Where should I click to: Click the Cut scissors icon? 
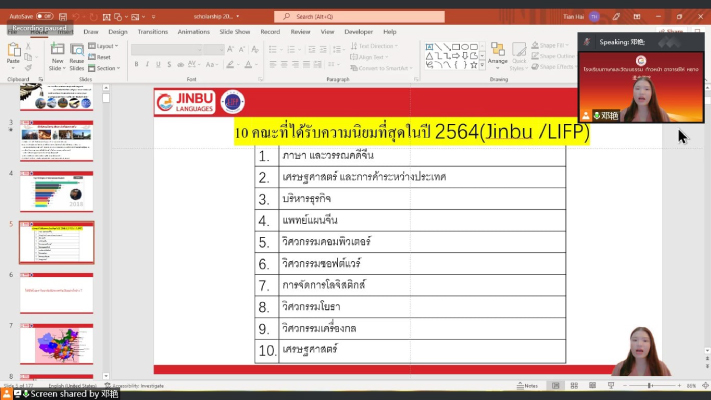(x=28, y=46)
